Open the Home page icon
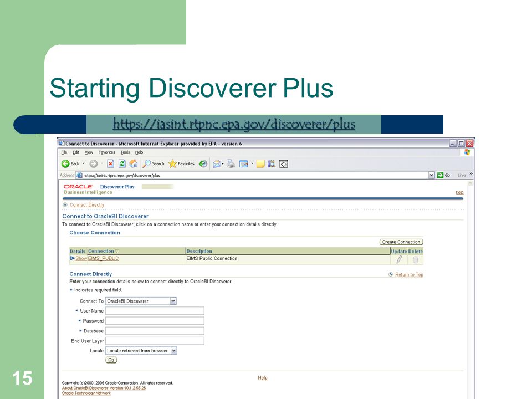The image size is (532, 399). [134, 164]
